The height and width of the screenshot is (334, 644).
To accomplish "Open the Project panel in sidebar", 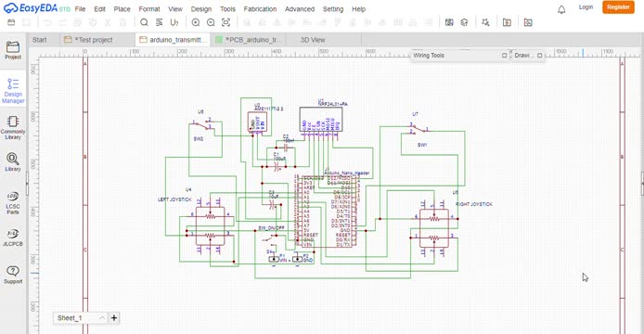I will click(13, 50).
